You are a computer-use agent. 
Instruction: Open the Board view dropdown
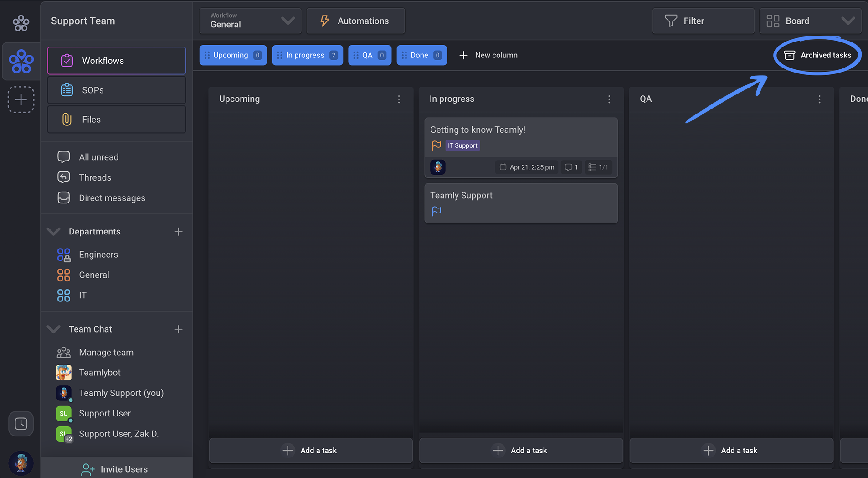click(810, 21)
